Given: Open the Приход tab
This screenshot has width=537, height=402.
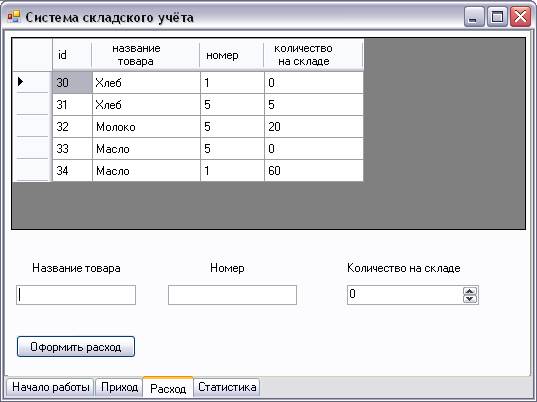Looking at the screenshot, I should [x=119, y=387].
